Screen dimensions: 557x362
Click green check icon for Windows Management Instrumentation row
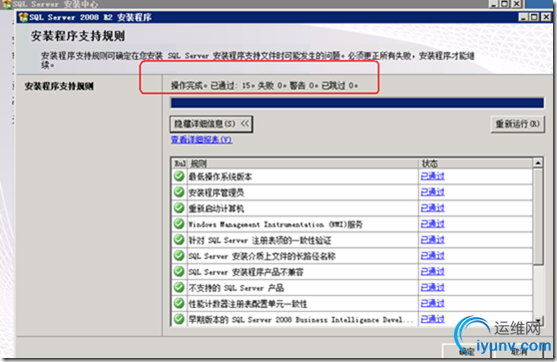pyautogui.click(x=179, y=224)
